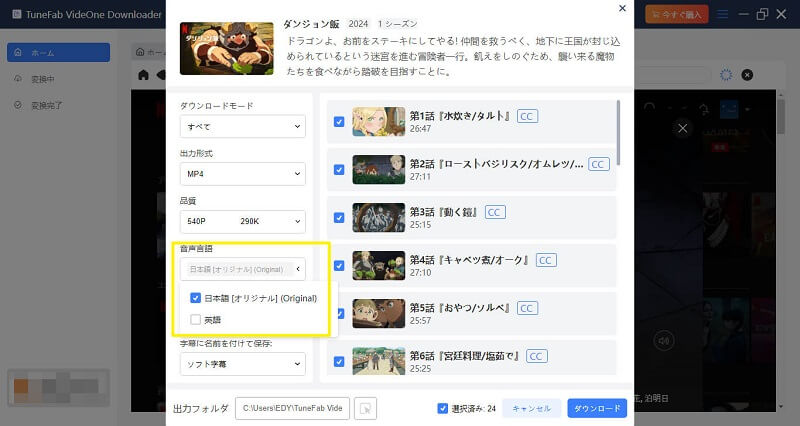This screenshot has height=426, width=800.
Task: Click the 第5話 『おやつ/ソルベ』 title text
Action: pyautogui.click(x=460, y=308)
